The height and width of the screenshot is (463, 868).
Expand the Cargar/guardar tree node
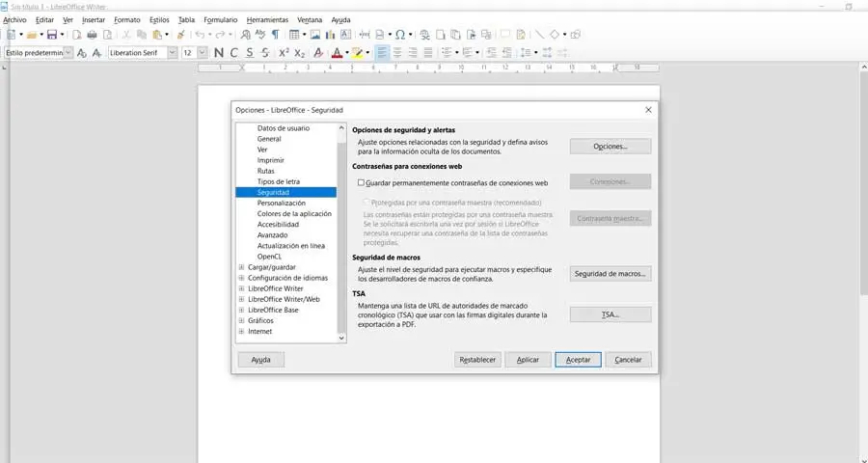(x=241, y=267)
